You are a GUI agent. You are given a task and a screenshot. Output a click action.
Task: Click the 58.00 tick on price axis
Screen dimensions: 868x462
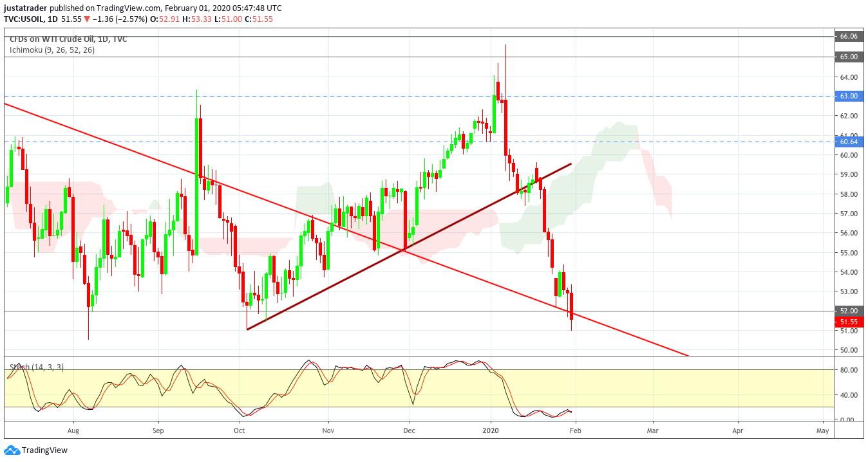[849, 194]
